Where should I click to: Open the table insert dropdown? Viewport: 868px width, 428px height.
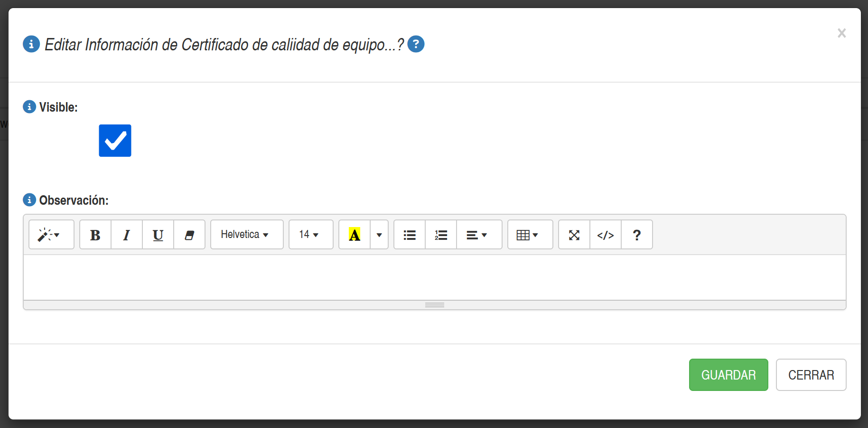point(530,235)
